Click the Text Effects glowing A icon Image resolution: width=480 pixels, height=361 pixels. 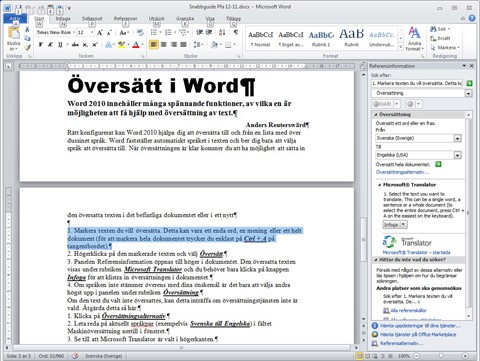point(108,44)
